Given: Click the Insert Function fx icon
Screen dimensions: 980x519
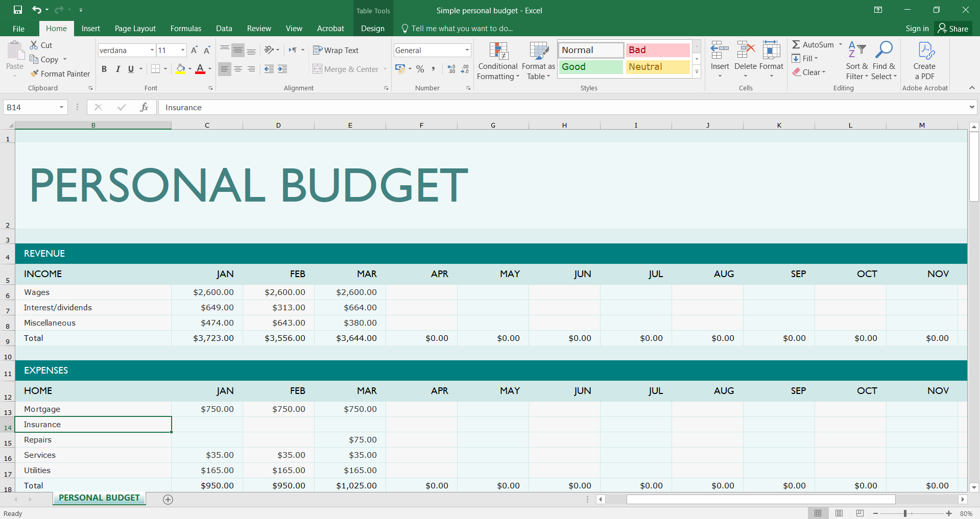Looking at the screenshot, I should pyautogui.click(x=144, y=107).
